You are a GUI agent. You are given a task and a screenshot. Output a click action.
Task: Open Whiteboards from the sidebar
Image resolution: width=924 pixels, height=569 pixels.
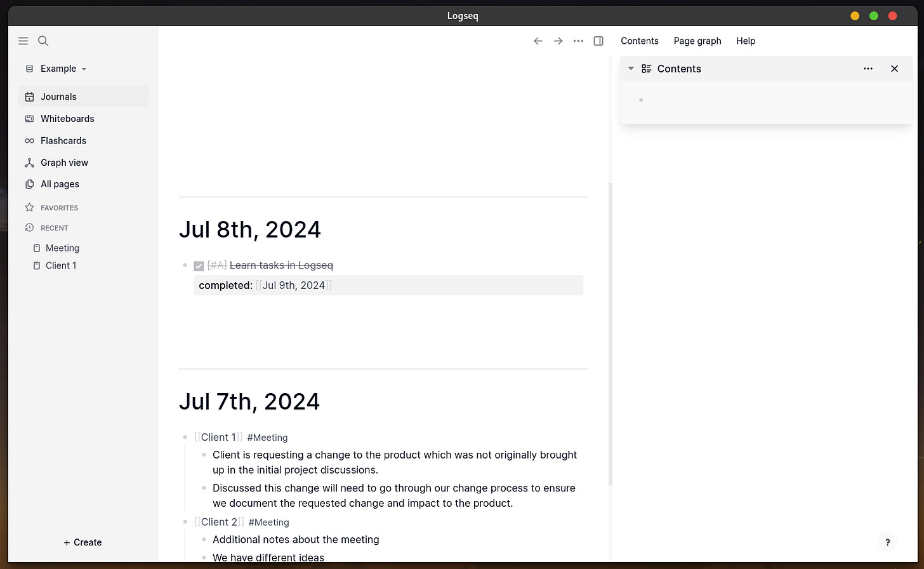click(67, 118)
